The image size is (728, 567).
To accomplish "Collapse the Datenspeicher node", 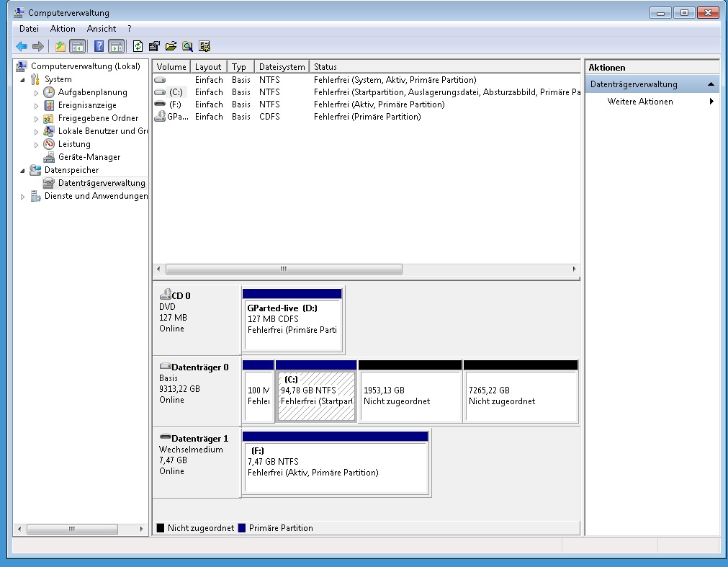I will click(x=22, y=171).
